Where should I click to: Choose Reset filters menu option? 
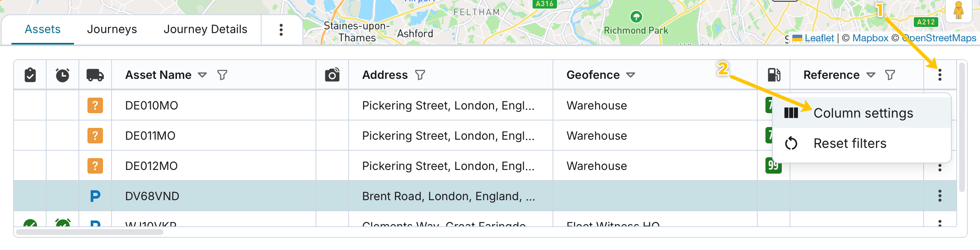pyautogui.click(x=850, y=143)
